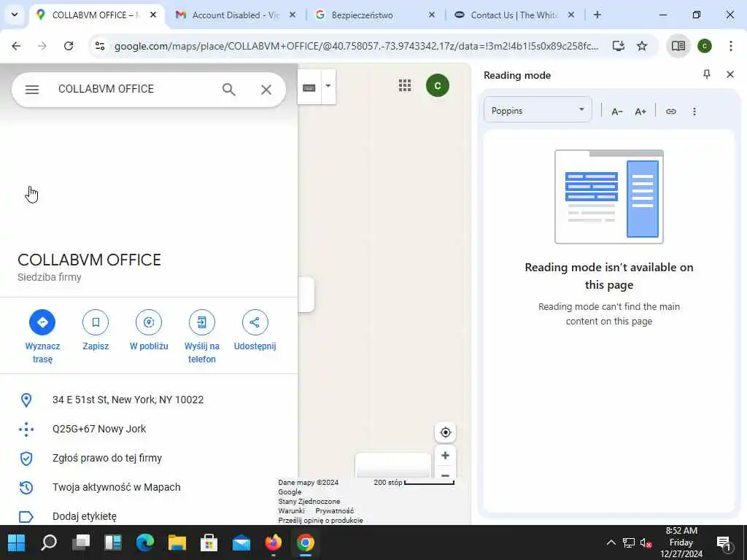Screen dimensions: 747x560
Task: Close the Bezpieczeństwo tab
Action: tap(432, 15)
